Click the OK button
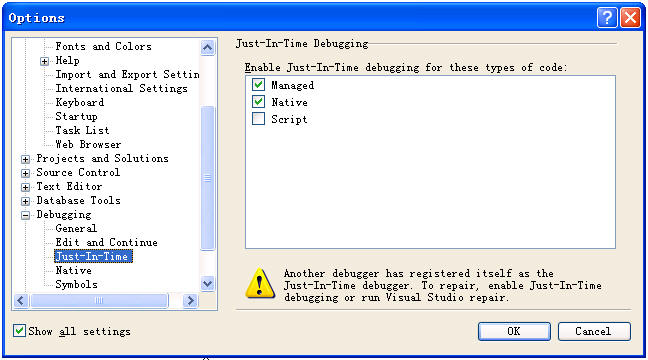Image resolution: width=648 pixels, height=360 pixels. coord(514,331)
